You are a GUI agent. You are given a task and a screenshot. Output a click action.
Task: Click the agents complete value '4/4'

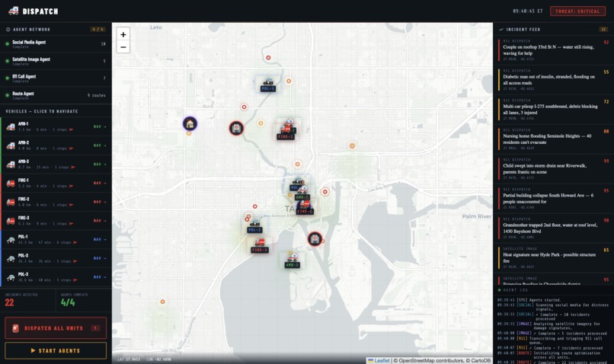(x=68, y=302)
